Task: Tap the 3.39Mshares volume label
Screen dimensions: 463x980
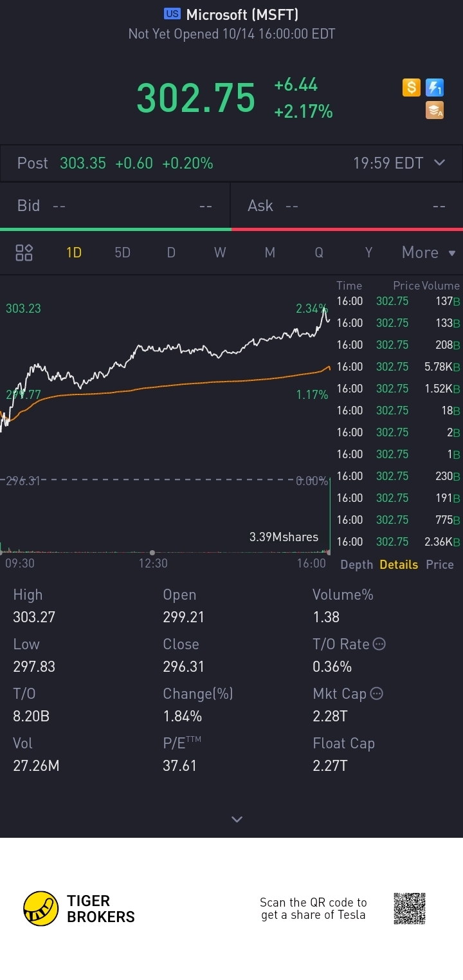Action: (x=284, y=537)
